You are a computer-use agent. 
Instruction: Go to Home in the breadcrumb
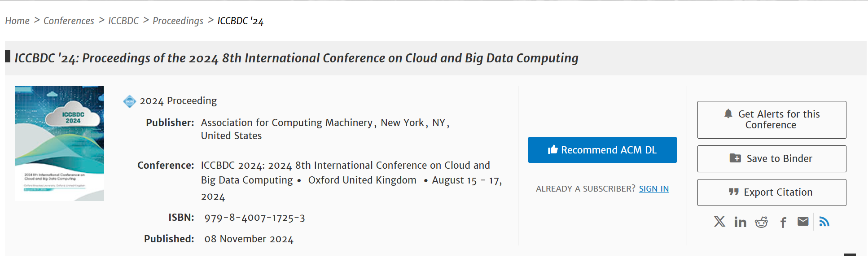coord(18,21)
